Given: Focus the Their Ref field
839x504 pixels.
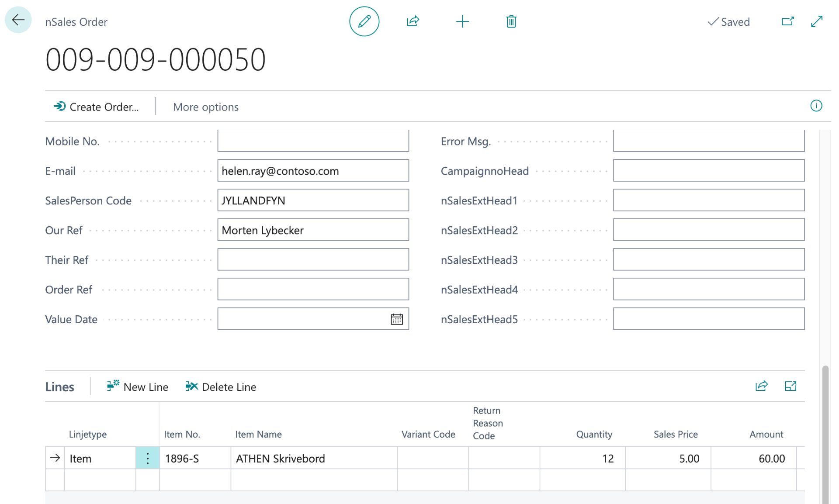Looking at the screenshot, I should pyautogui.click(x=313, y=259).
